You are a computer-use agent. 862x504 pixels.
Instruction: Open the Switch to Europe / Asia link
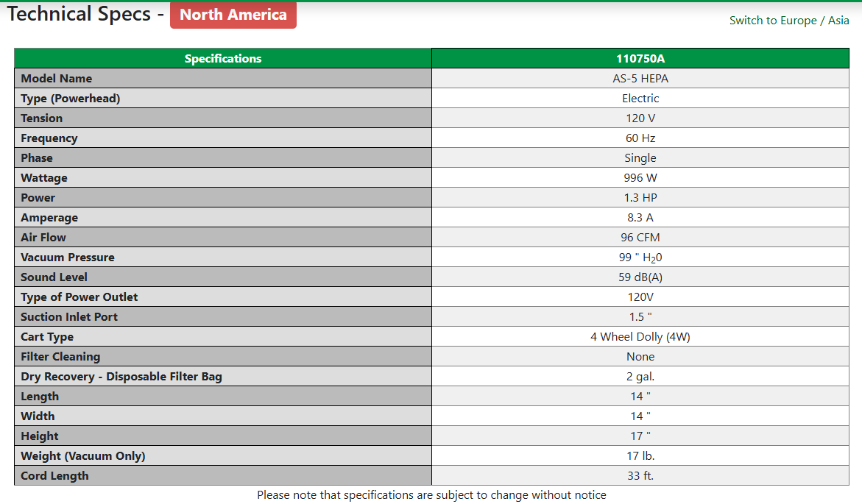coord(789,21)
